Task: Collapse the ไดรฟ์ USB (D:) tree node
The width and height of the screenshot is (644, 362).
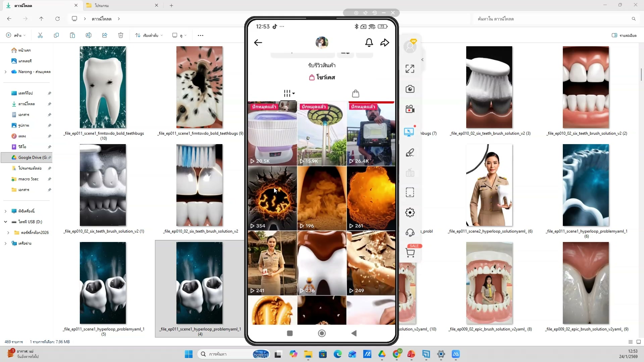Action: pyautogui.click(x=6, y=222)
